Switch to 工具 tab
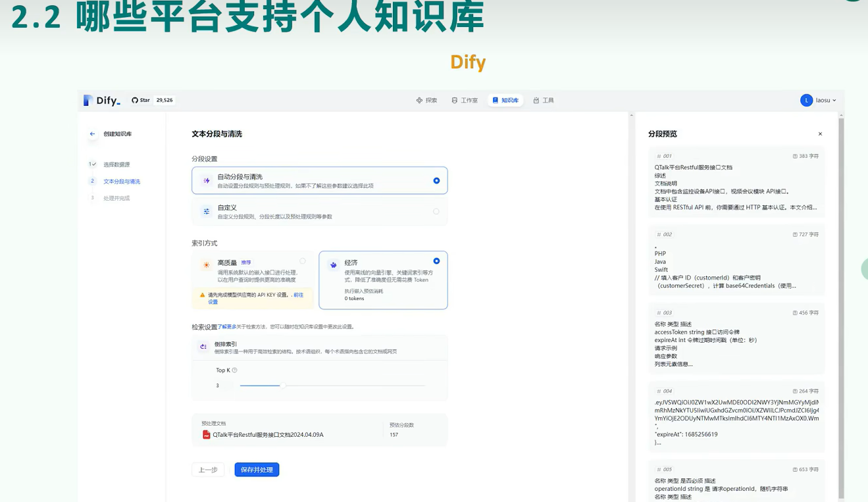 pos(544,101)
